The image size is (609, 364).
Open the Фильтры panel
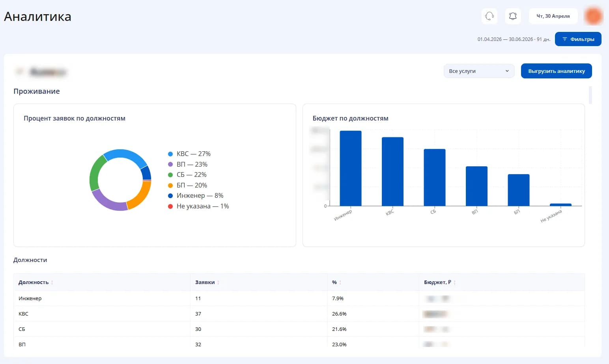578,39
